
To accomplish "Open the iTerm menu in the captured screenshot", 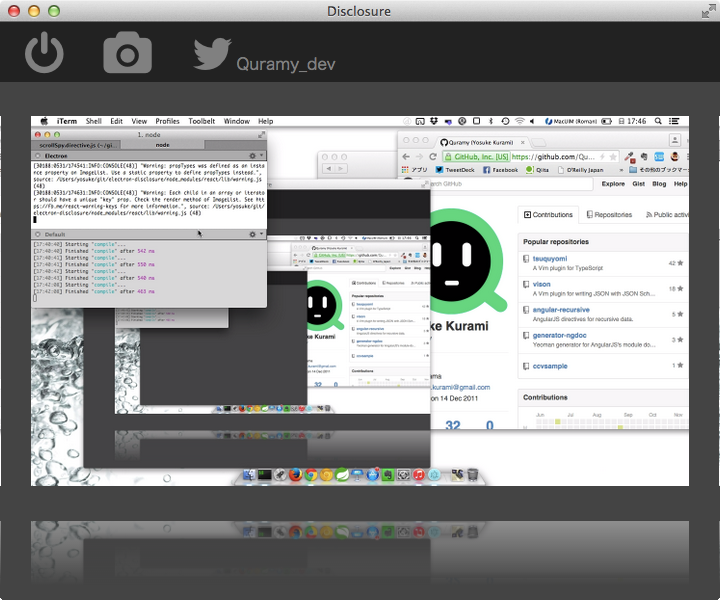I will [x=67, y=121].
